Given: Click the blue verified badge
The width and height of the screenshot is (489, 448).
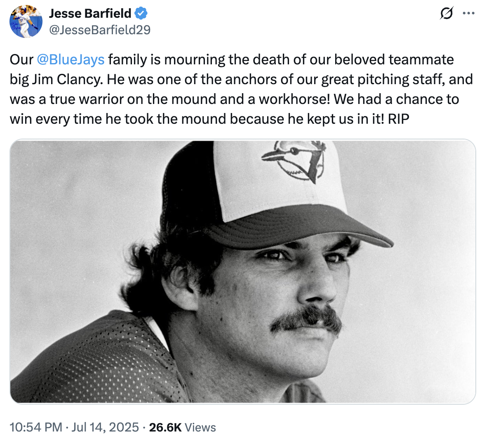Looking at the screenshot, I should click(141, 14).
